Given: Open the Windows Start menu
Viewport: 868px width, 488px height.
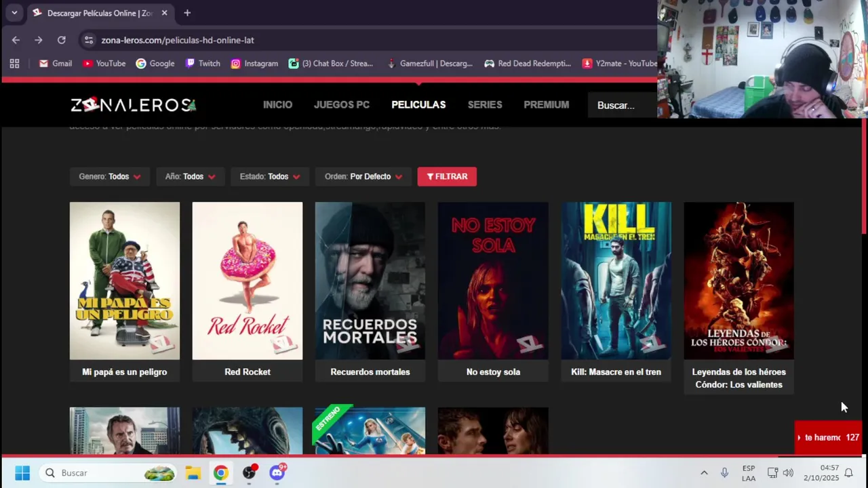Looking at the screenshot, I should (22, 473).
